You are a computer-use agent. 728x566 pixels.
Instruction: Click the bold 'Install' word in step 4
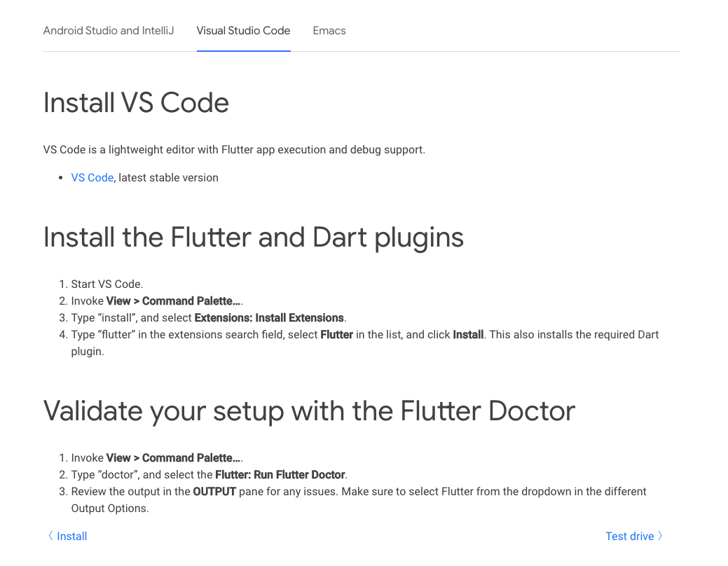[468, 334]
